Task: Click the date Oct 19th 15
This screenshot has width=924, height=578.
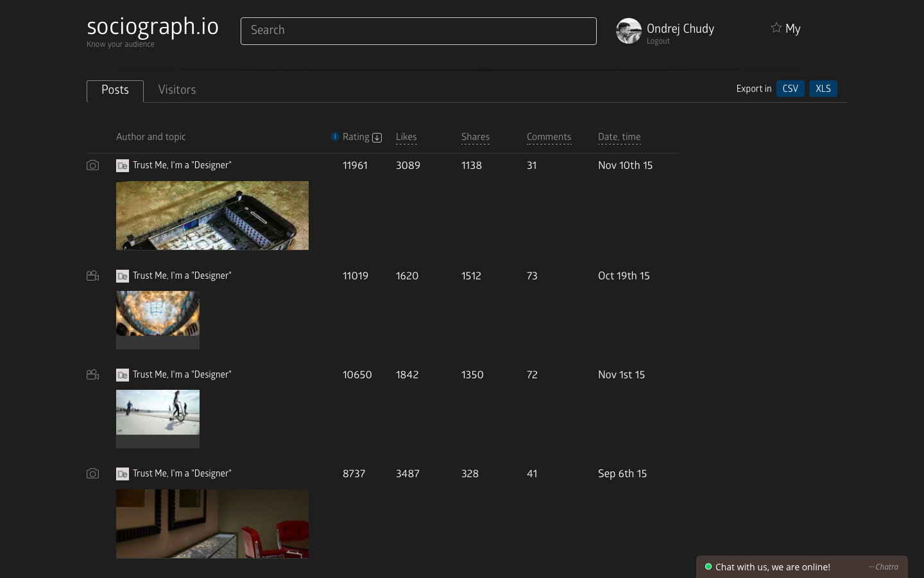Action: coord(624,276)
